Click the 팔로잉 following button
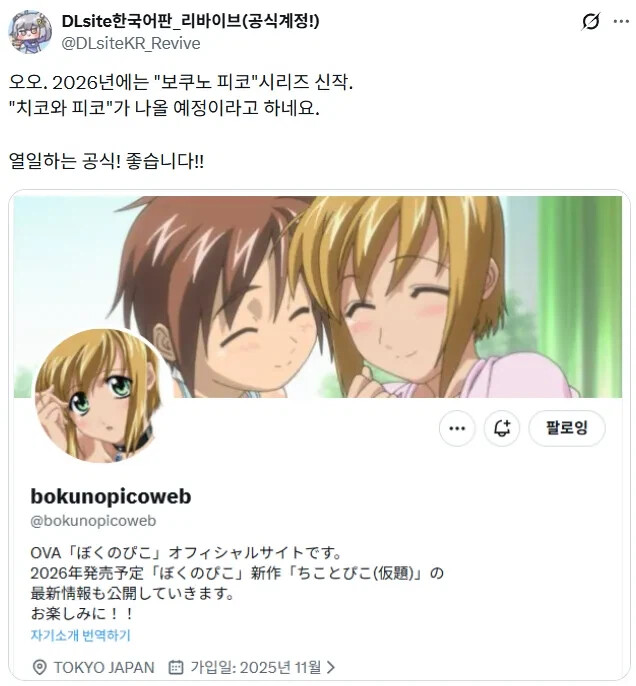This screenshot has height=686, width=636. pos(567,428)
